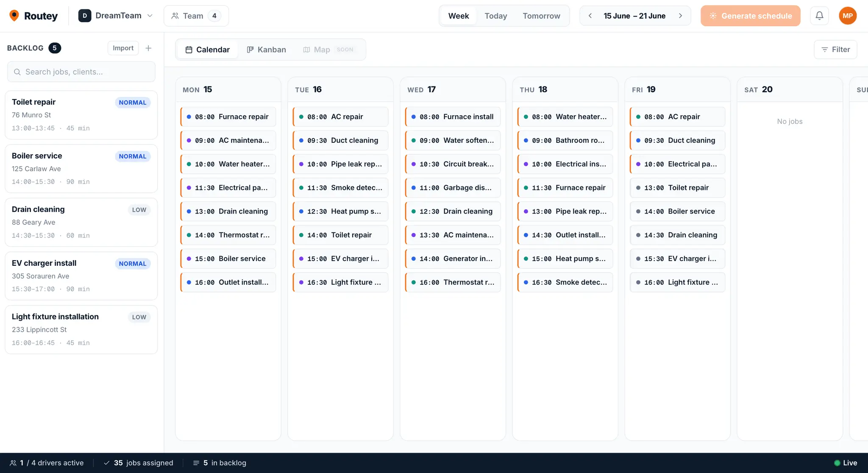Open Tuesday 09:30 Duct cleaning job
The width and height of the screenshot is (868, 473).
tap(340, 140)
